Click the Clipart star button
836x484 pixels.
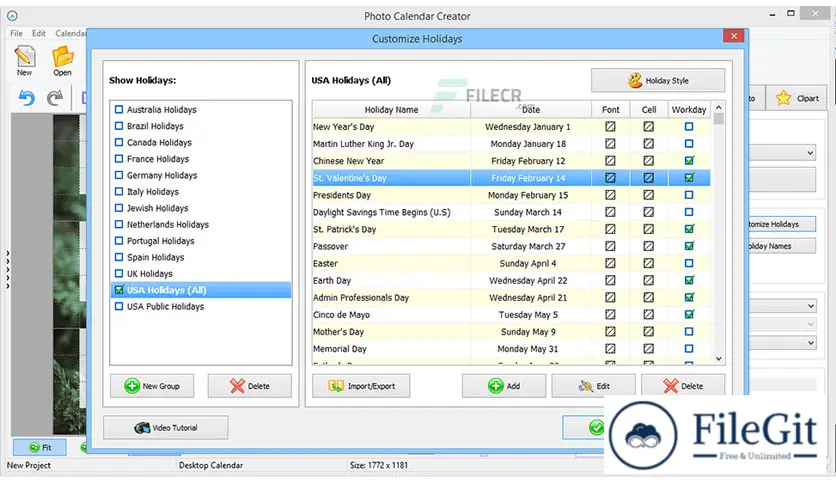pyautogui.click(x=797, y=98)
